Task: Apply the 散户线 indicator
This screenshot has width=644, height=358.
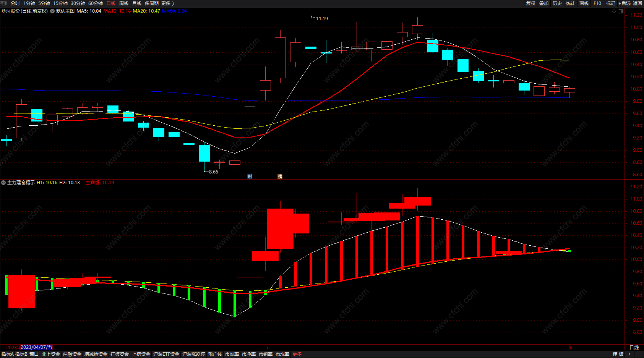Action: pyautogui.click(x=215, y=354)
